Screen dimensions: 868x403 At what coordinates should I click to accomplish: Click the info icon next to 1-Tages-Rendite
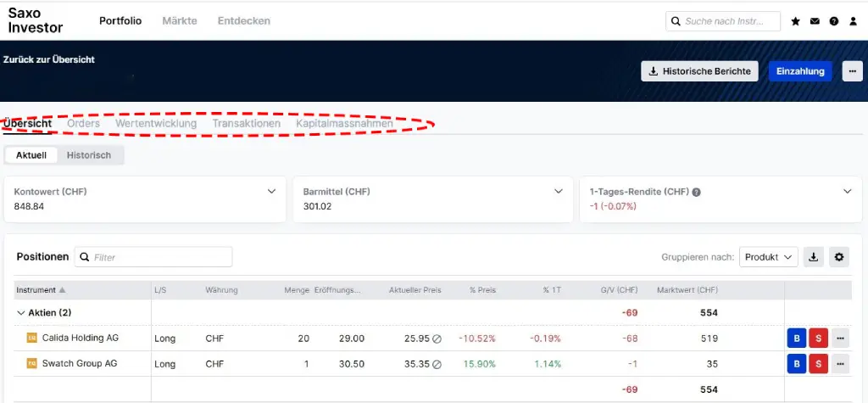[x=697, y=192]
